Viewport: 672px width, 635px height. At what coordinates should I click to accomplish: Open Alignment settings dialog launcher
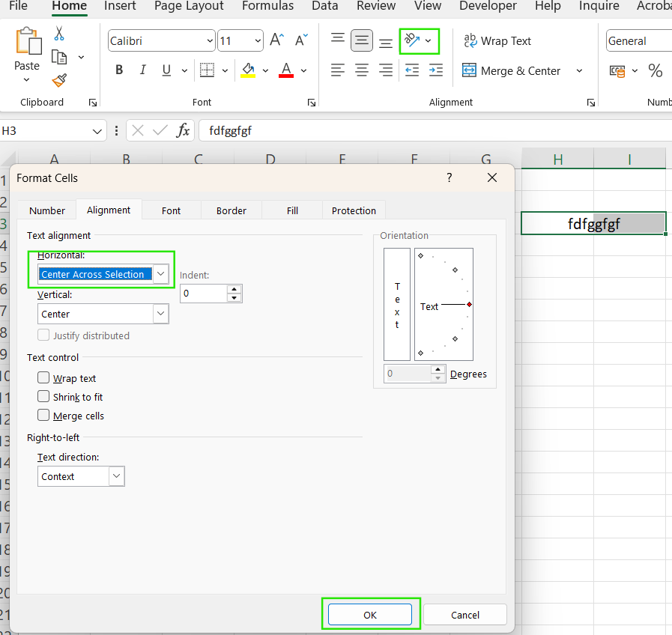point(591,103)
